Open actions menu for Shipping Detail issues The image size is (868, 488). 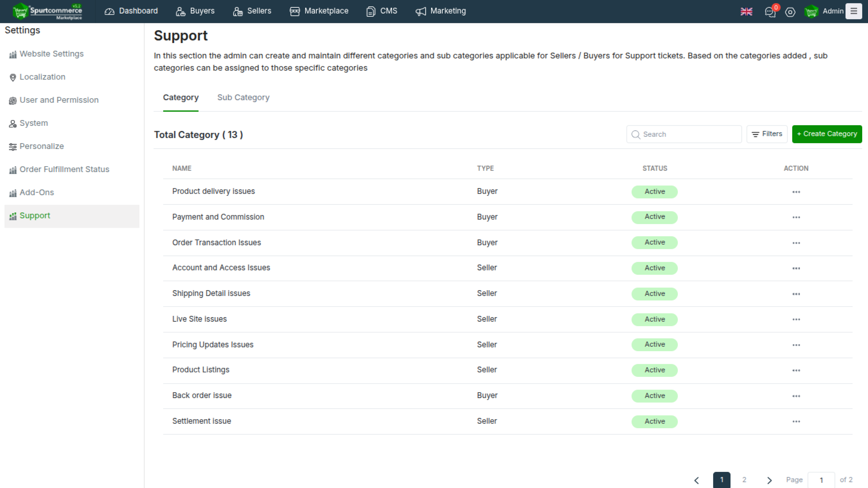[796, 294]
